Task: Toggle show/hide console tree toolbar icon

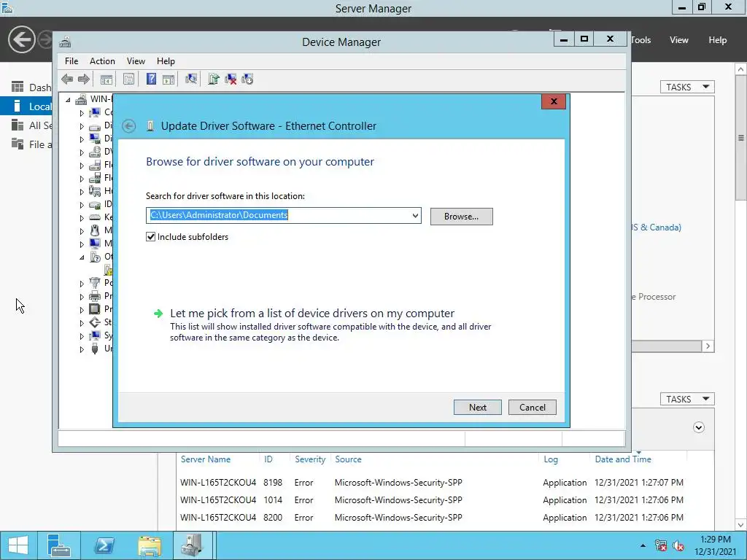Action: coord(107,79)
